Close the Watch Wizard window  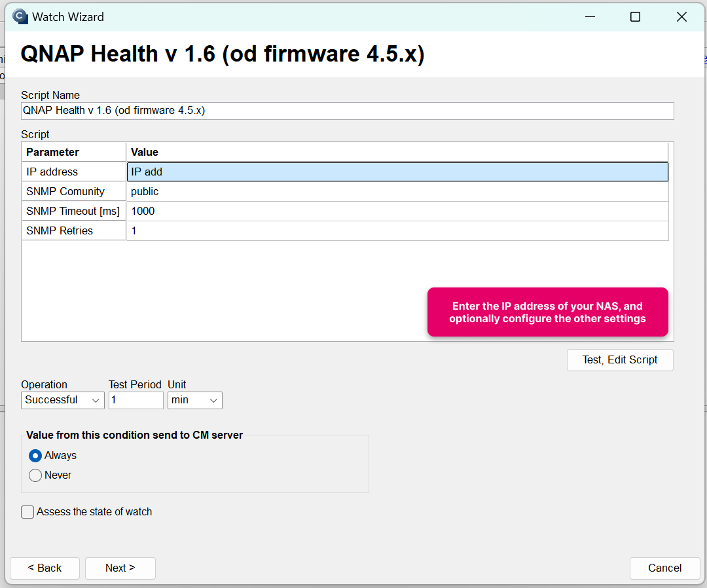tap(681, 16)
